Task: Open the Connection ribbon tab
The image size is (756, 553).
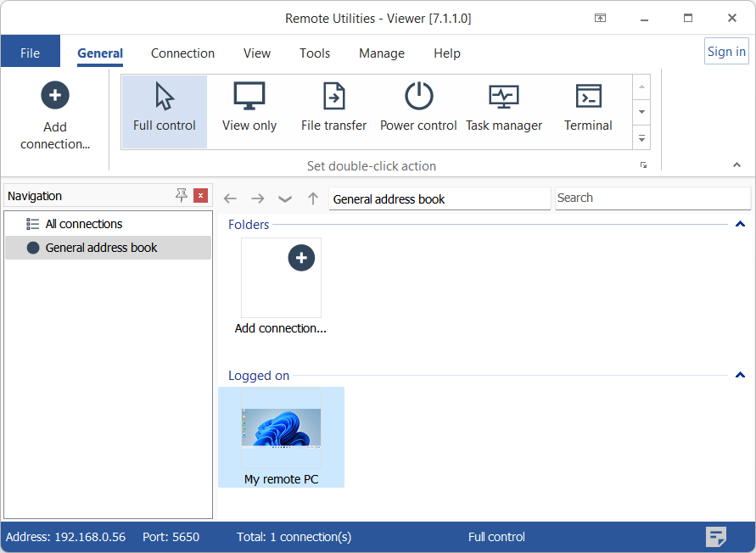Action: [182, 53]
